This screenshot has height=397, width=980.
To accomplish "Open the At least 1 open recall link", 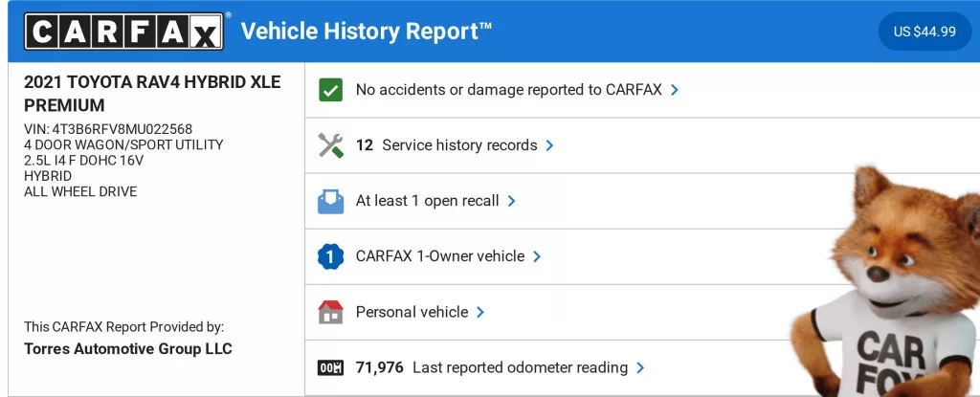I will click(427, 201).
